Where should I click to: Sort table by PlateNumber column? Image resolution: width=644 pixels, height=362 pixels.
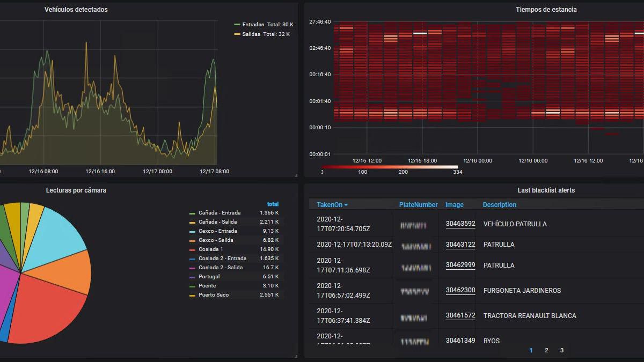418,205
